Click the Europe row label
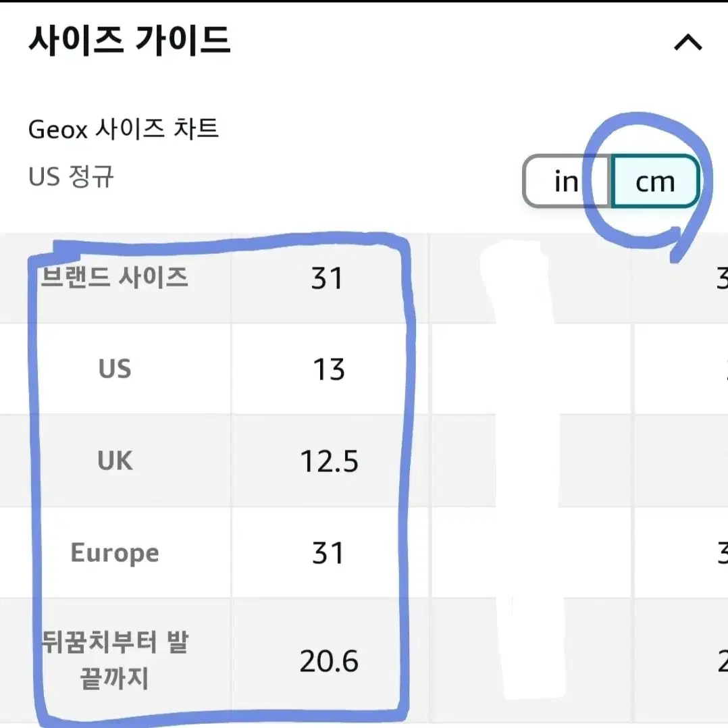Viewport: 728px width, 728px height. point(115,552)
